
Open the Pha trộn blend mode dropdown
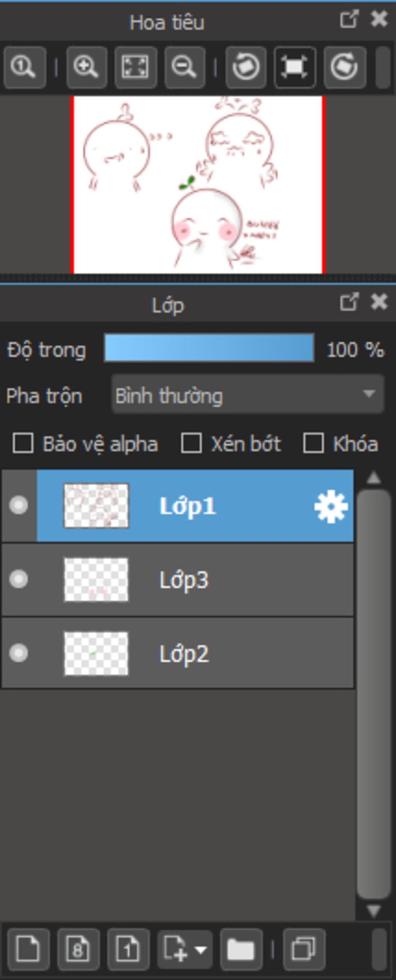(248, 395)
